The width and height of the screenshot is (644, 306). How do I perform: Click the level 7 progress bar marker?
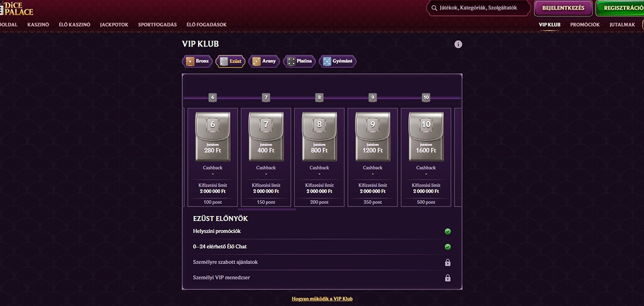(x=266, y=98)
